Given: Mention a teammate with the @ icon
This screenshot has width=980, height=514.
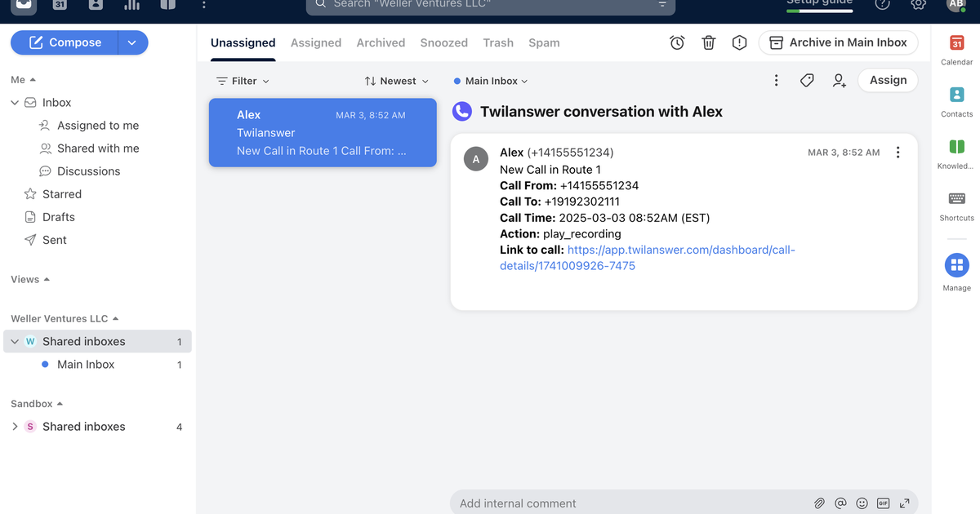Looking at the screenshot, I should [840, 503].
